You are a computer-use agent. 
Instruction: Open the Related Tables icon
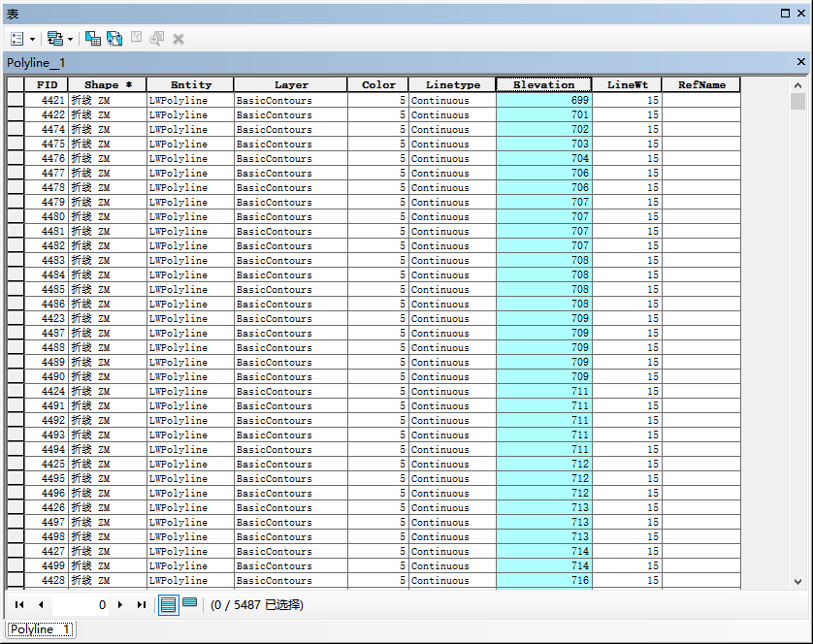coord(55,39)
